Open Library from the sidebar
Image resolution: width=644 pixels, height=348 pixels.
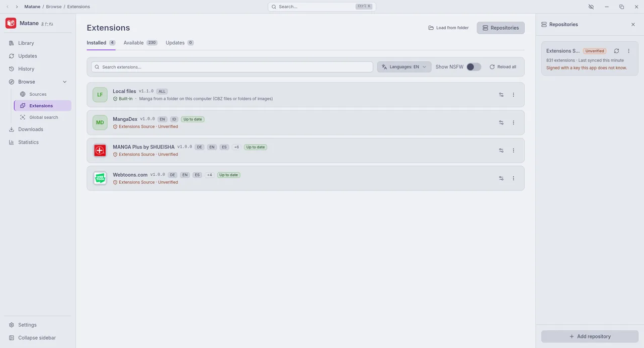pos(38,43)
